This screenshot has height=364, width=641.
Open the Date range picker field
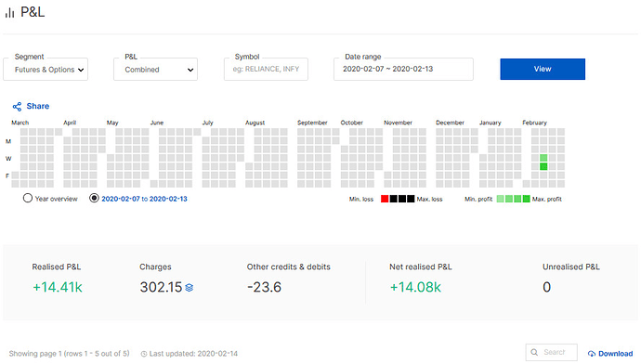403,69
